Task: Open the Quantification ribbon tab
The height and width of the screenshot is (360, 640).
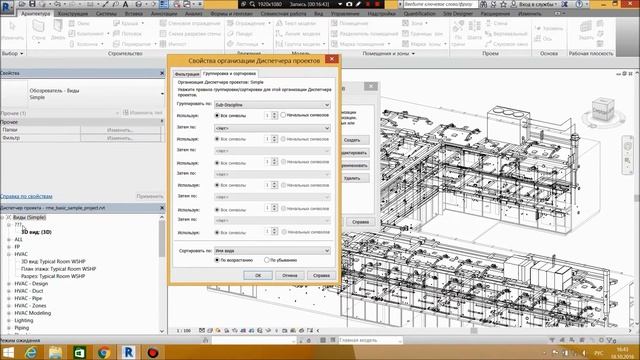Action: pos(420,13)
